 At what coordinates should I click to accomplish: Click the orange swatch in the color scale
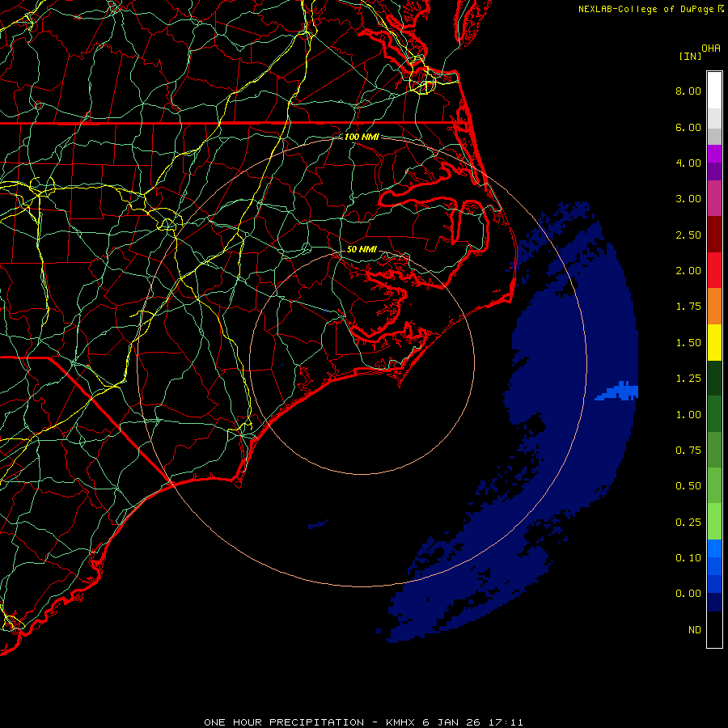click(714, 307)
